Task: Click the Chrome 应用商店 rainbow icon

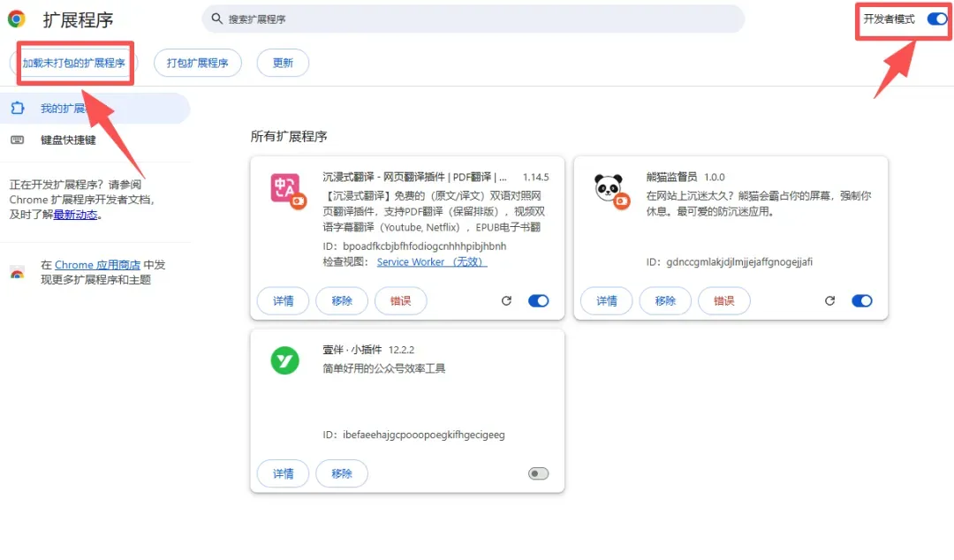Action: click(x=18, y=272)
